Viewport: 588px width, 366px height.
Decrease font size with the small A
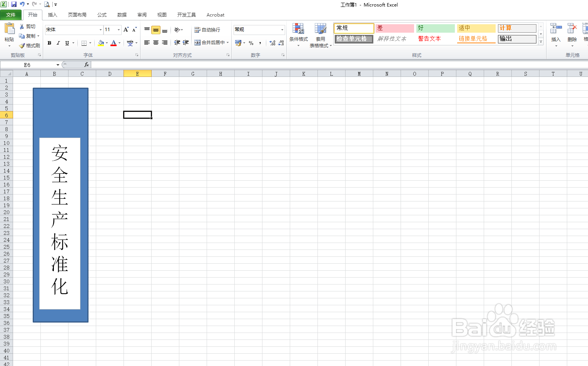[x=134, y=30]
